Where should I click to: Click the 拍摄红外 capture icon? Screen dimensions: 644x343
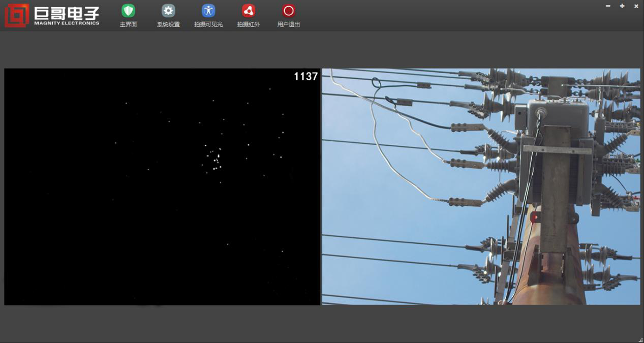coord(249,11)
